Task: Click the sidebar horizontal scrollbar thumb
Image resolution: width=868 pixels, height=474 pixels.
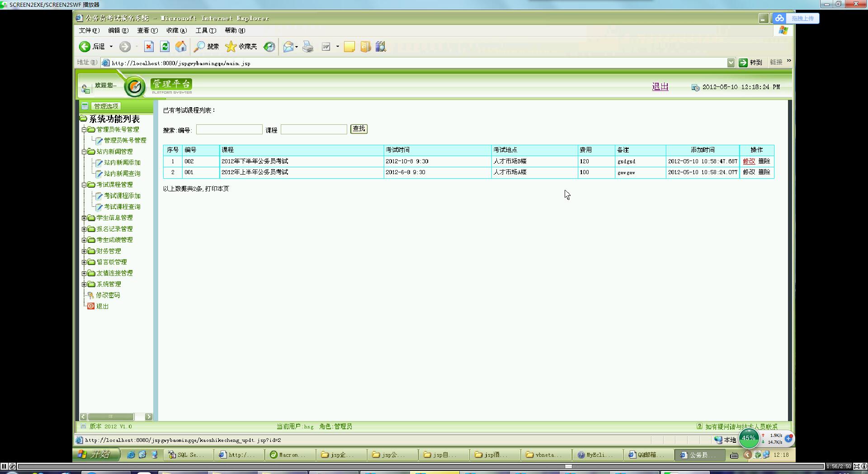Action: 111,417
